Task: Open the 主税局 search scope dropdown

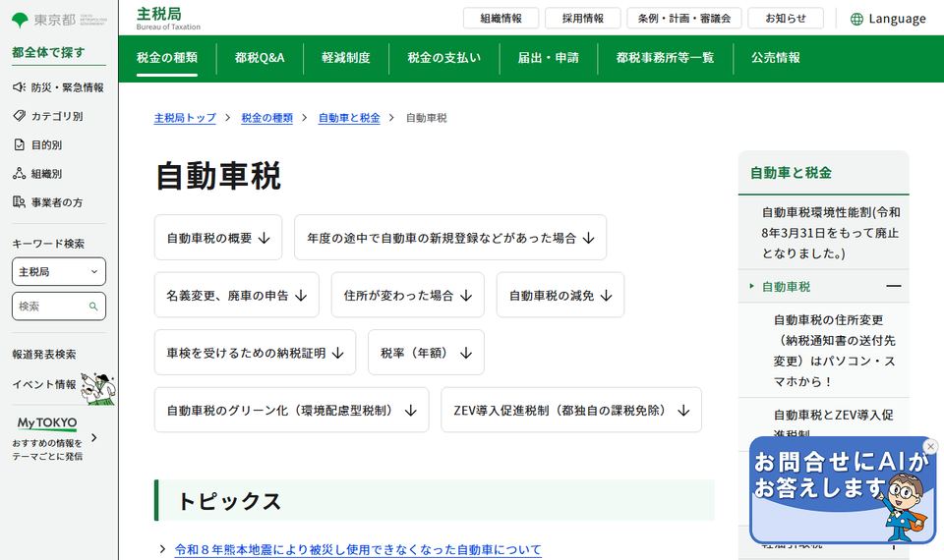Action: (59, 272)
